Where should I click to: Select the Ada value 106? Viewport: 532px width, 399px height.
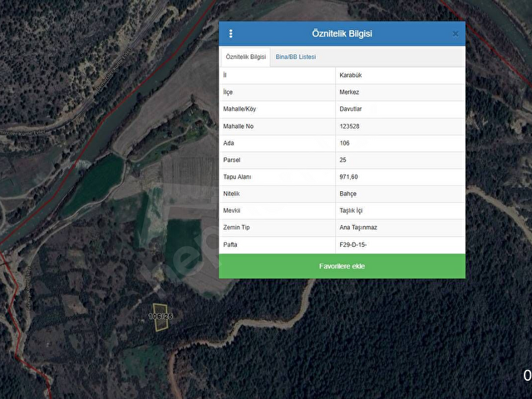pos(344,143)
